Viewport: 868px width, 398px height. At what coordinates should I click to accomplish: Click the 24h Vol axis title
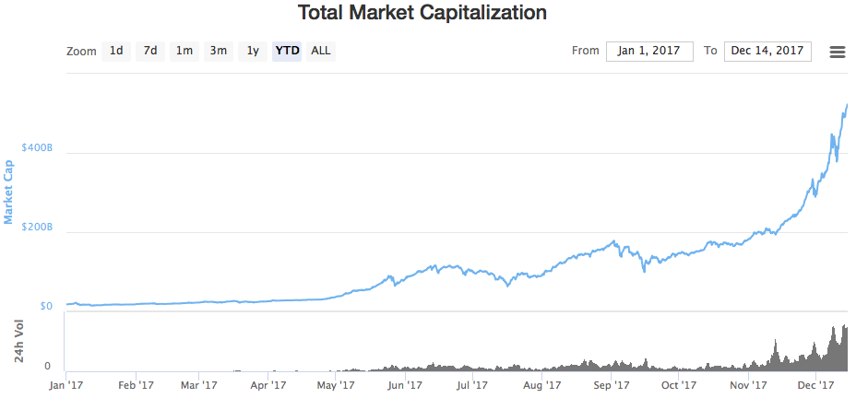[x=19, y=341]
